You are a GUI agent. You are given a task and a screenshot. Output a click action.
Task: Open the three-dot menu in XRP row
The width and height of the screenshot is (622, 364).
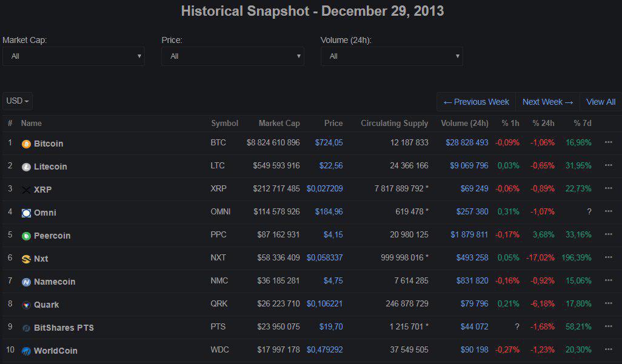608,188
